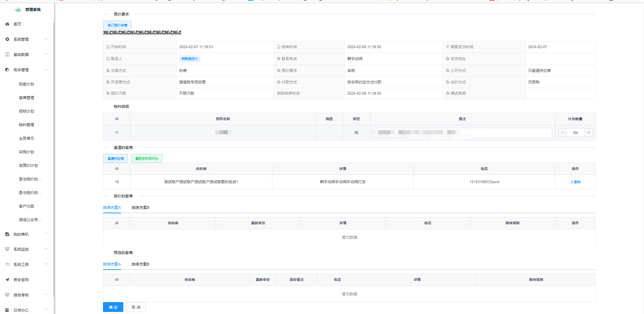Click the phone cell 15153168533qwe

pyautogui.click(x=484, y=182)
